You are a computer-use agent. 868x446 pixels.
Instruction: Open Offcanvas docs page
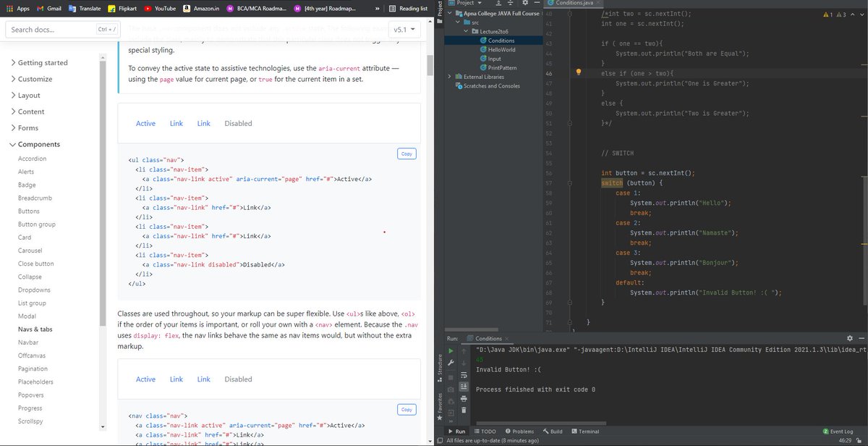(33, 355)
